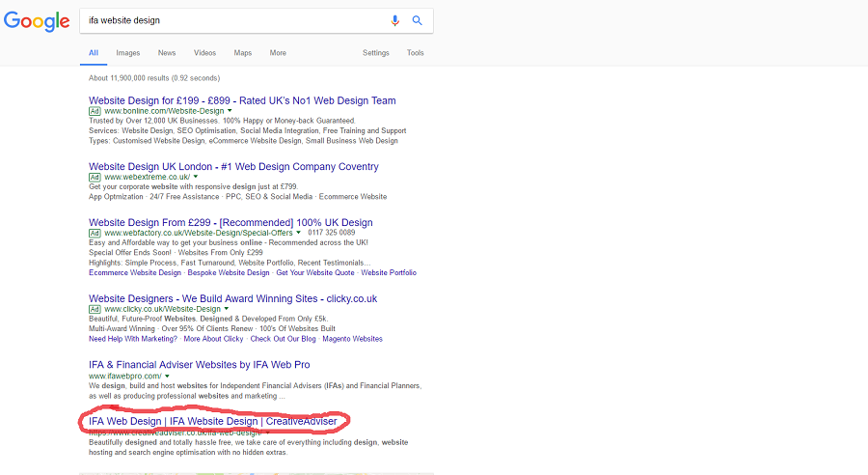Click the phone number 0117 325 0089

(332, 233)
